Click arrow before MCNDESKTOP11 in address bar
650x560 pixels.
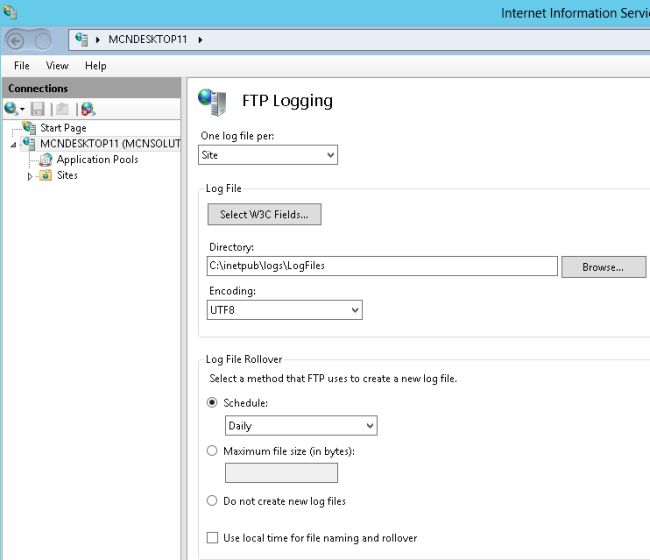pos(98,40)
